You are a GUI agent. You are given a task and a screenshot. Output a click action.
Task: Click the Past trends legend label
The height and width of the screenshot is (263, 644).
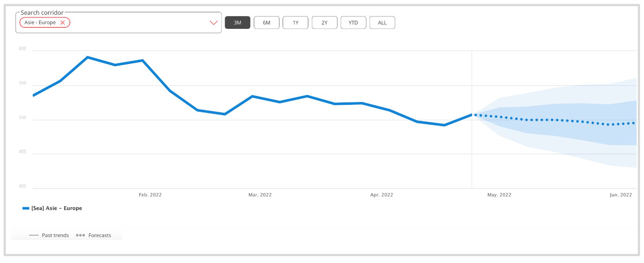pos(55,235)
